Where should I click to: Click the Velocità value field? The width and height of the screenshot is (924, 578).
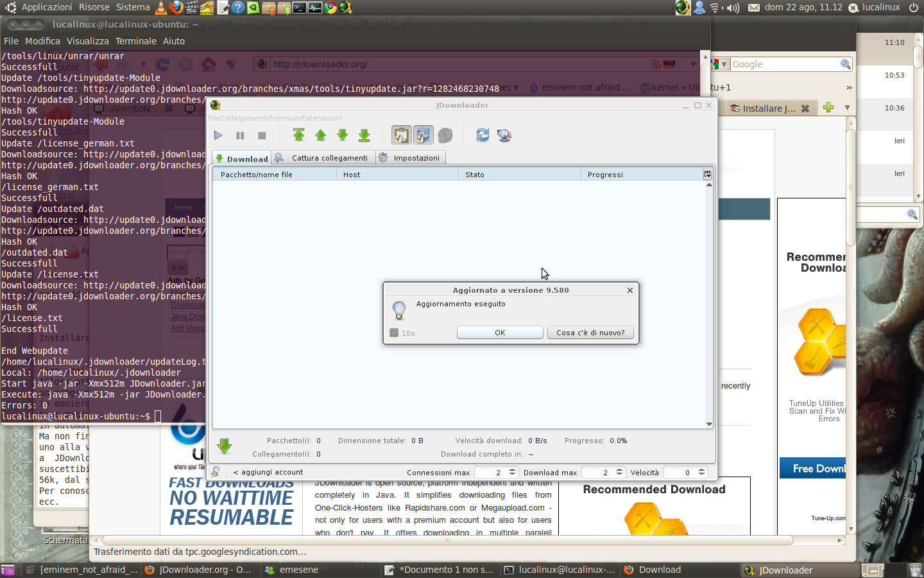(x=681, y=472)
